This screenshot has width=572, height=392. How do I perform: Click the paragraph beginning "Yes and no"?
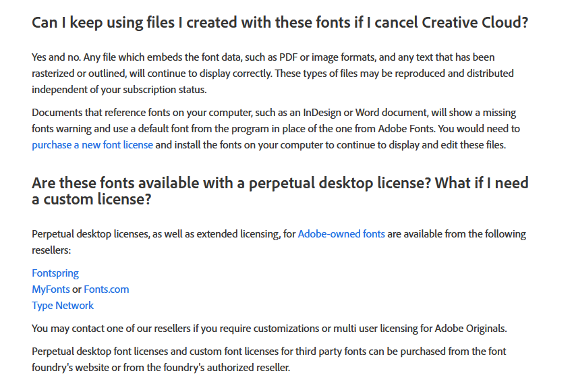(x=270, y=72)
